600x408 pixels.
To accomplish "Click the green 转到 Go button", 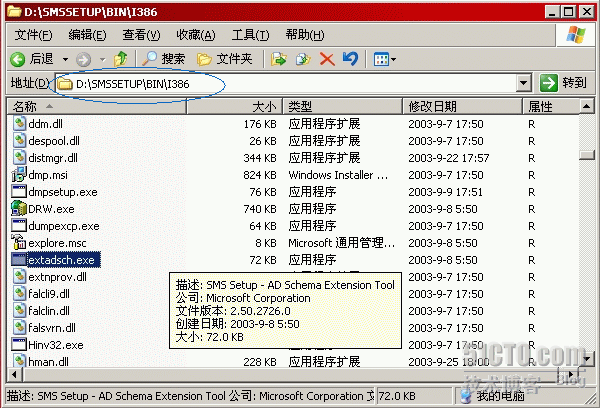I will (x=563, y=83).
